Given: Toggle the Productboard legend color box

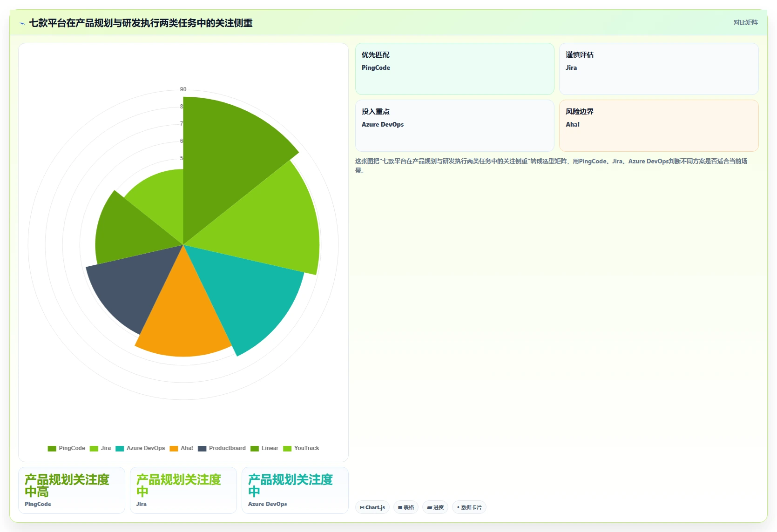Looking at the screenshot, I should click(202, 448).
